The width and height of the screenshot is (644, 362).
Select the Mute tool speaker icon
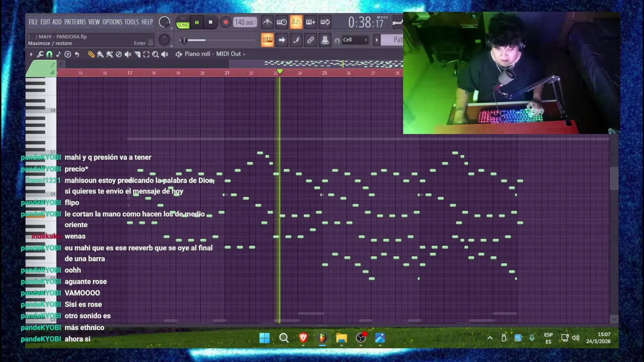128,54
